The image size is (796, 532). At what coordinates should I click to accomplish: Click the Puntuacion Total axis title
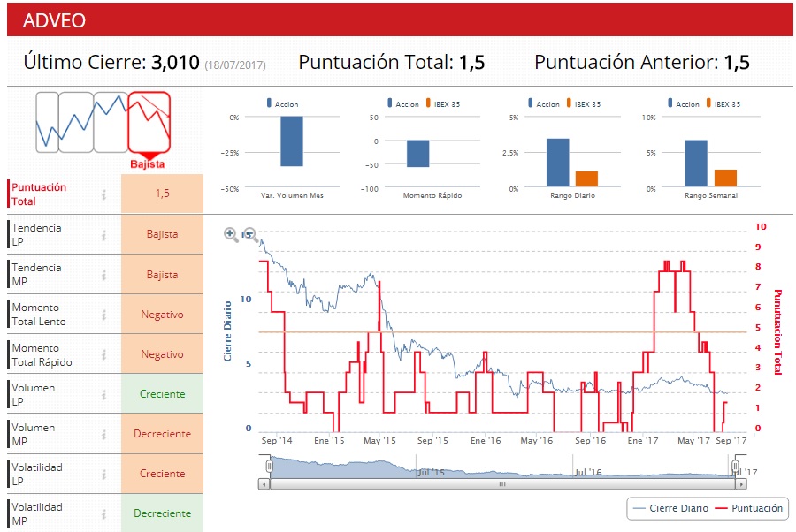tap(777, 332)
